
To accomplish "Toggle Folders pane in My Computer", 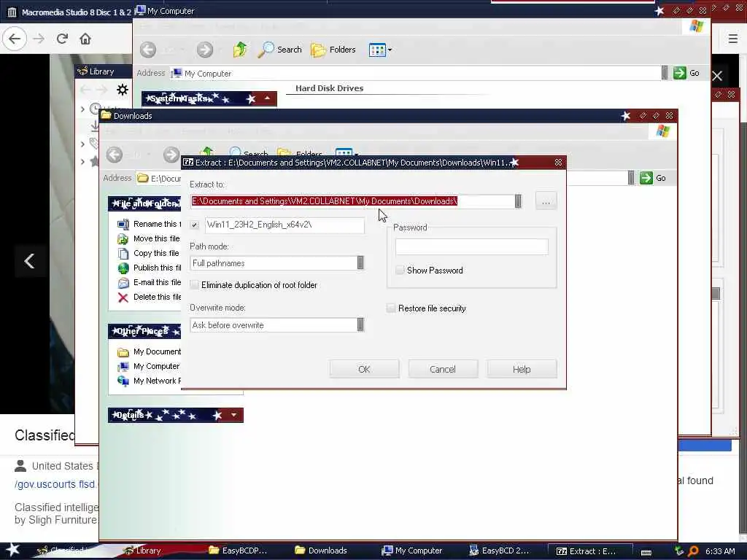I will [333, 50].
